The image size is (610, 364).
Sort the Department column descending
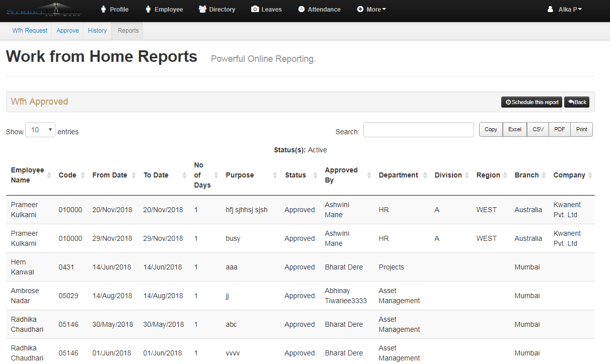click(425, 177)
